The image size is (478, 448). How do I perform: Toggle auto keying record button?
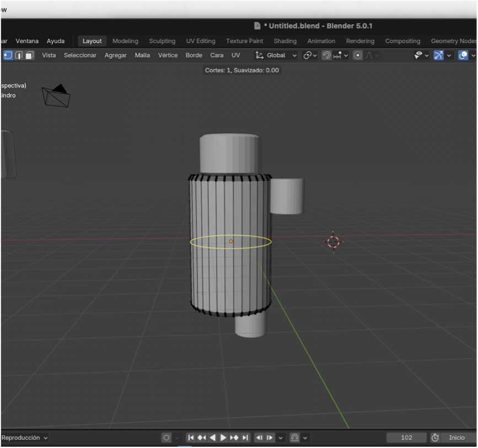pyautogui.click(x=166, y=438)
